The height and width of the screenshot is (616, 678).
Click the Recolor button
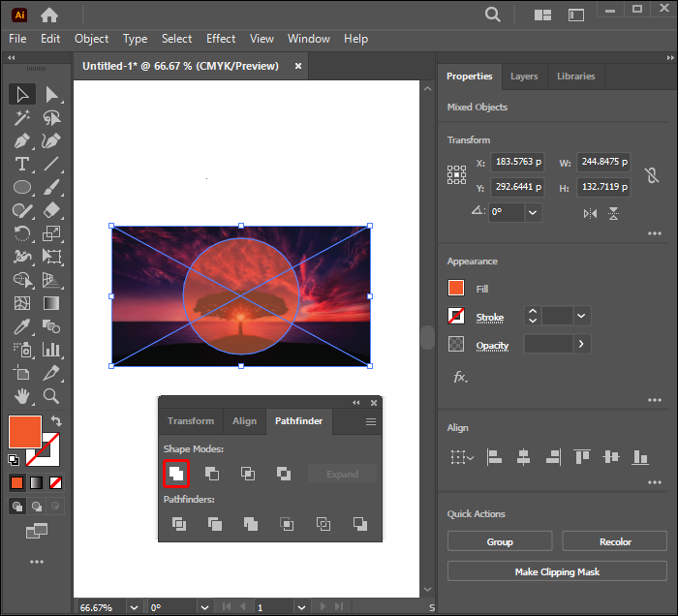[615, 541]
